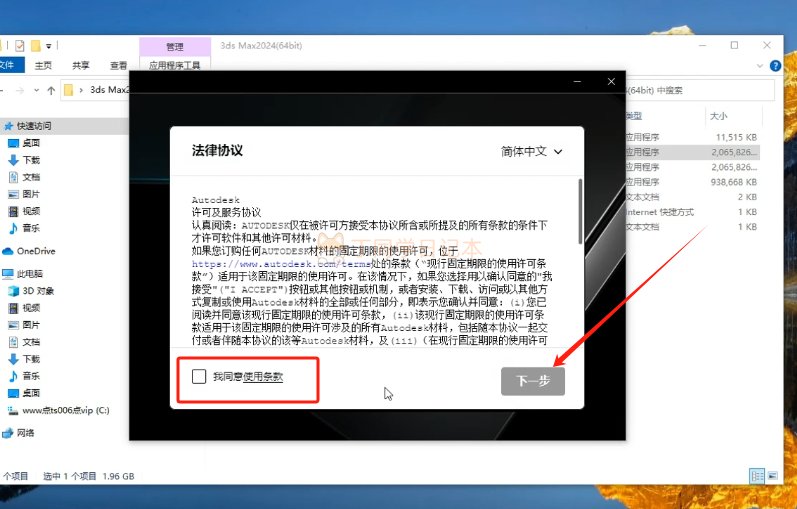Click the 音乐 music note icon under 此电脑
The height and width of the screenshot is (509, 797).
click(x=14, y=376)
